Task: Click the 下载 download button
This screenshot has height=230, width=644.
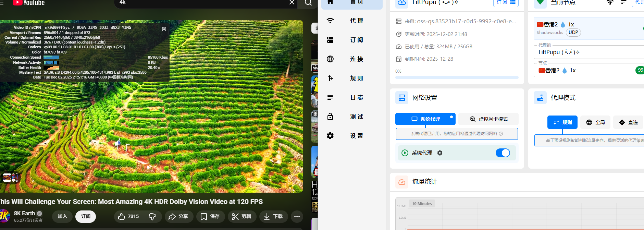Action: pyautogui.click(x=273, y=217)
